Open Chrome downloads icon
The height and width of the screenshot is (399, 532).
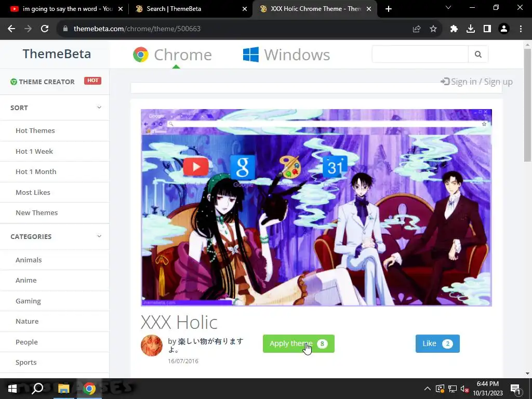(471, 29)
